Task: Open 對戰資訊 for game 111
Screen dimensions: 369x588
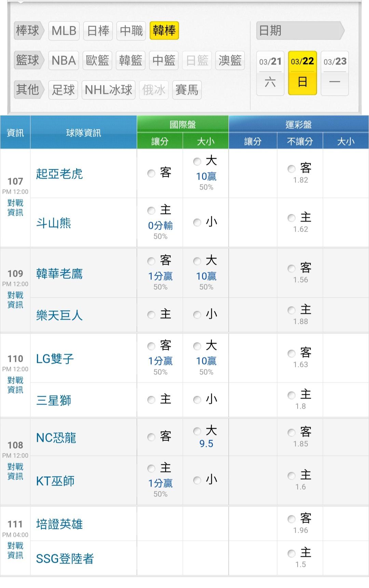Action: 15,550
